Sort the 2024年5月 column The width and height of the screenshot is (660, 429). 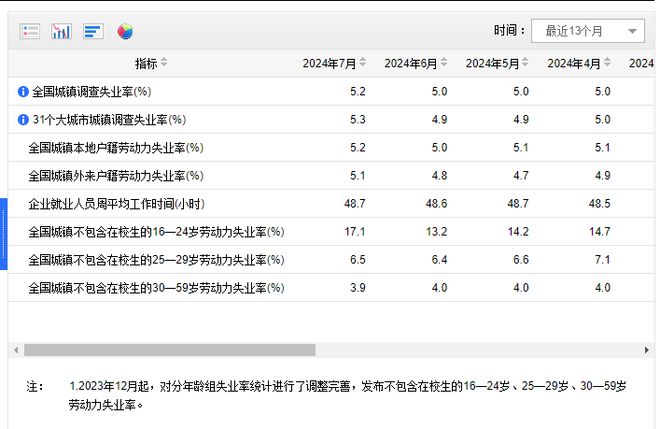(525, 62)
